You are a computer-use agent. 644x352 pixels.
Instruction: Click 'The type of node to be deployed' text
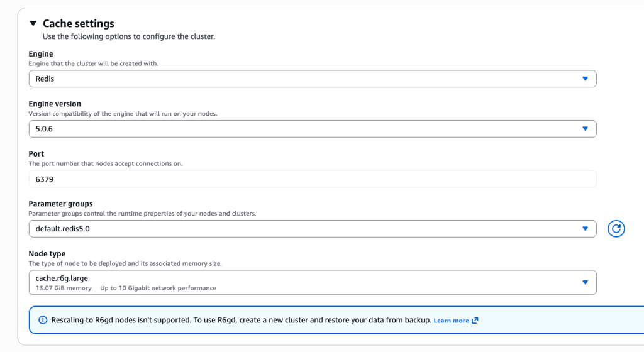pyautogui.click(x=125, y=263)
